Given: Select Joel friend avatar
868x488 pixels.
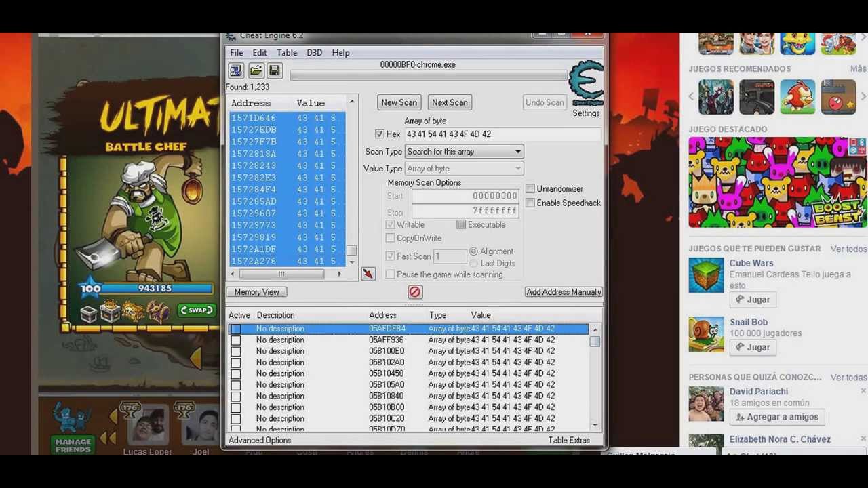Looking at the screenshot, I should click(201, 426).
